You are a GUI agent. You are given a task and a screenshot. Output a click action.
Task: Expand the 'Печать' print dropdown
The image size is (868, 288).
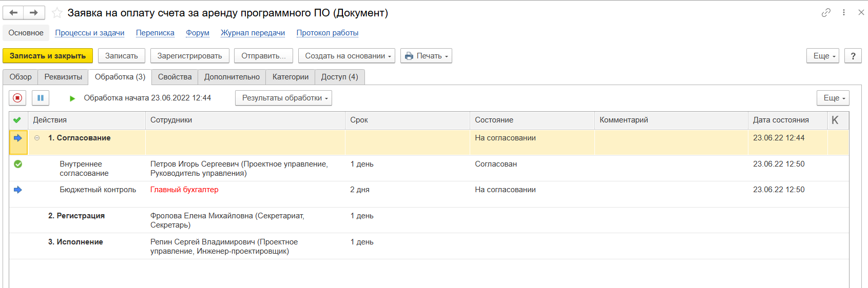[426, 56]
